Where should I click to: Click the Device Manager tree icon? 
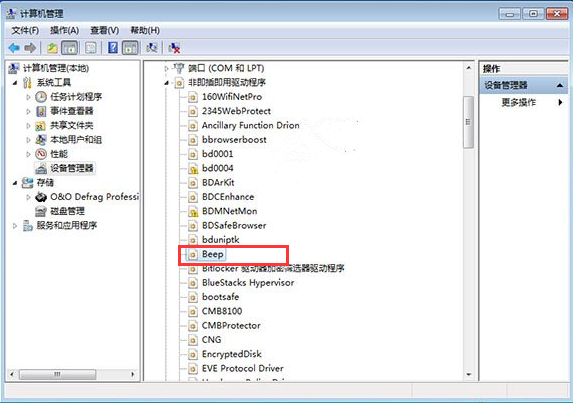coord(41,168)
